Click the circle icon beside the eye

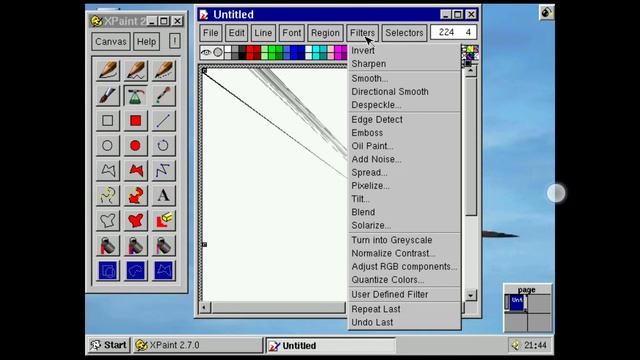[x=218, y=52]
